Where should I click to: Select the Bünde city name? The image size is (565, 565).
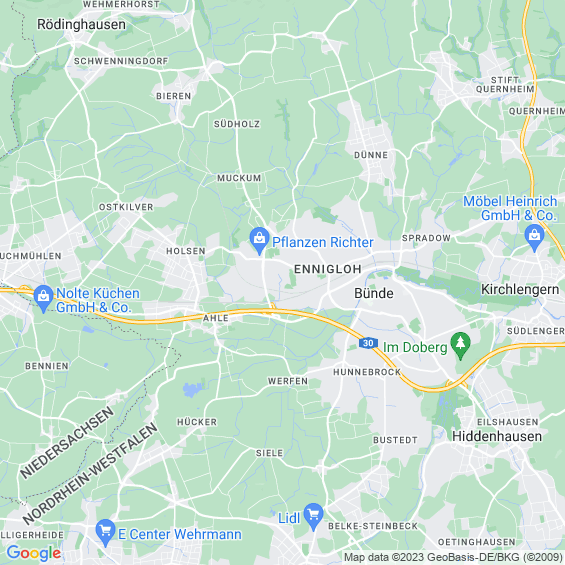tap(374, 293)
